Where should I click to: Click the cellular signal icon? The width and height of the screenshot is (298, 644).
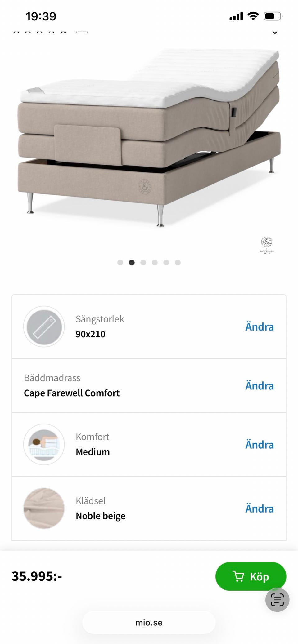236,16
